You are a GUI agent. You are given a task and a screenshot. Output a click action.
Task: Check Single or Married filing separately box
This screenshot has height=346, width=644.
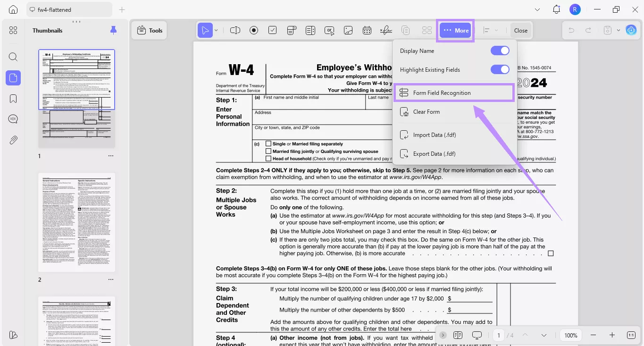point(268,143)
